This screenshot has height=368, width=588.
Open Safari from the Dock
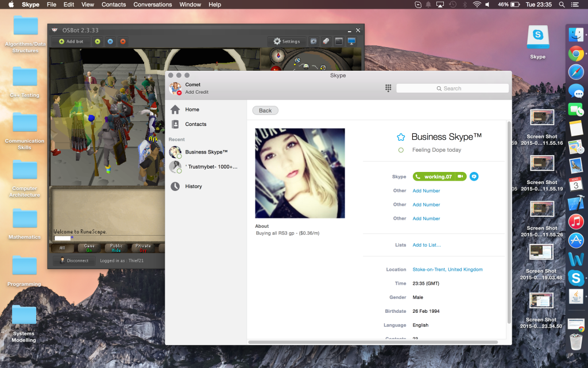tap(576, 72)
